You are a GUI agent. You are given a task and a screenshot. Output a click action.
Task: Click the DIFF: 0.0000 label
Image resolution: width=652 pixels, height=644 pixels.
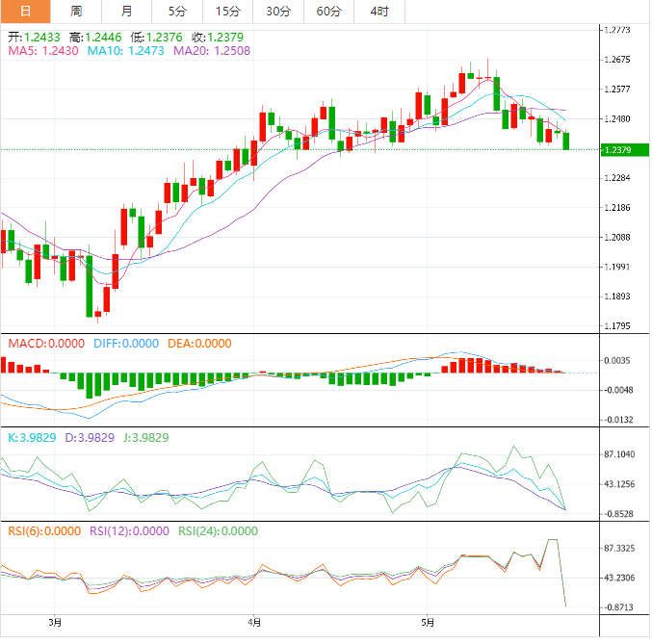coord(126,343)
